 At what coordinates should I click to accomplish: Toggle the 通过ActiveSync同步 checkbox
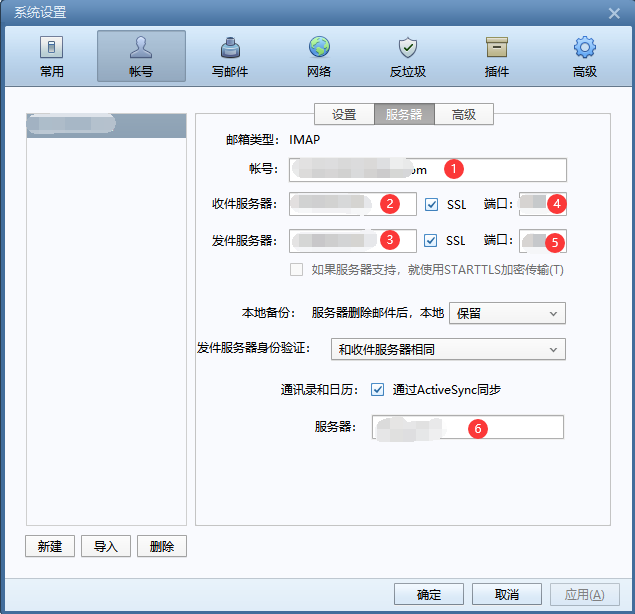(x=378, y=389)
